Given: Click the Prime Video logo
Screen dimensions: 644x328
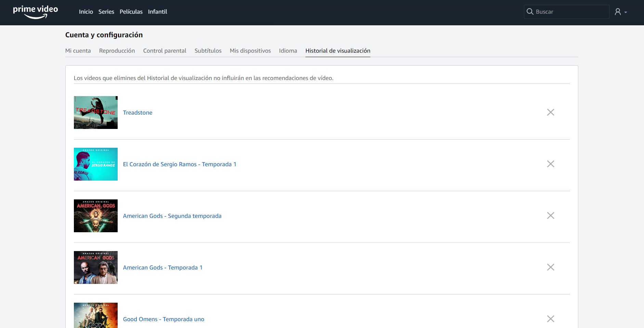Looking at the screenshot, I should pyautogui.click(x=35, y=12).
